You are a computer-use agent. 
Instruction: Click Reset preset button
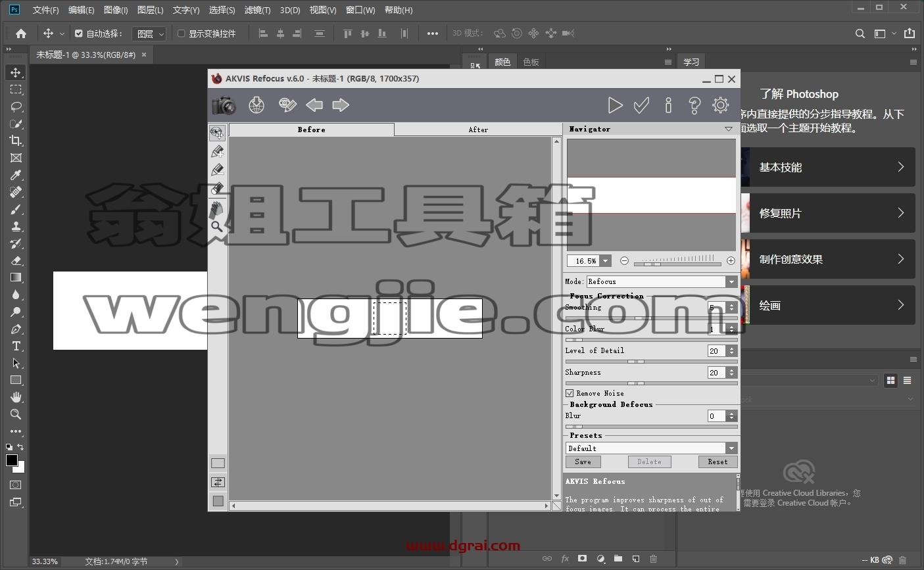[717, 462]
